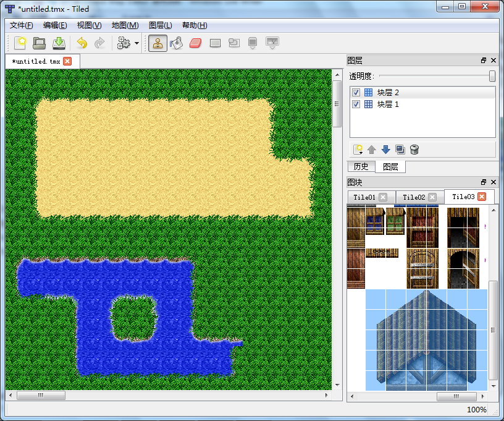The width and height of the screenshot is (504, 421).
Task: Click the insert object toolbar icon
Action: [253, 43]
